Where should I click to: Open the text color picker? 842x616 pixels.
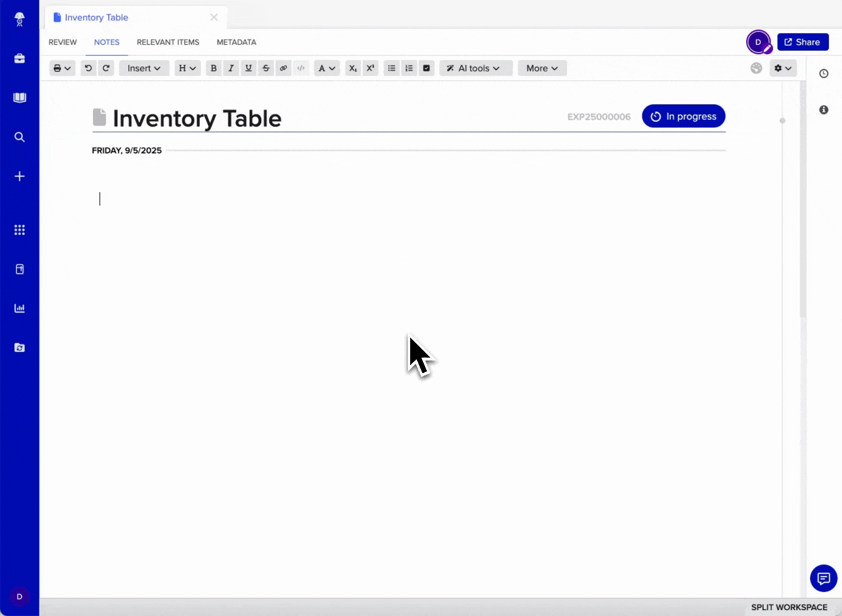pyautogui.click(x=326, y=68)
